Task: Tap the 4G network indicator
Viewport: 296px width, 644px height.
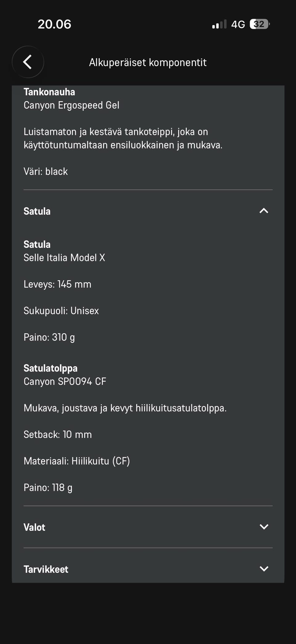Action: click(x=238, y=24)
